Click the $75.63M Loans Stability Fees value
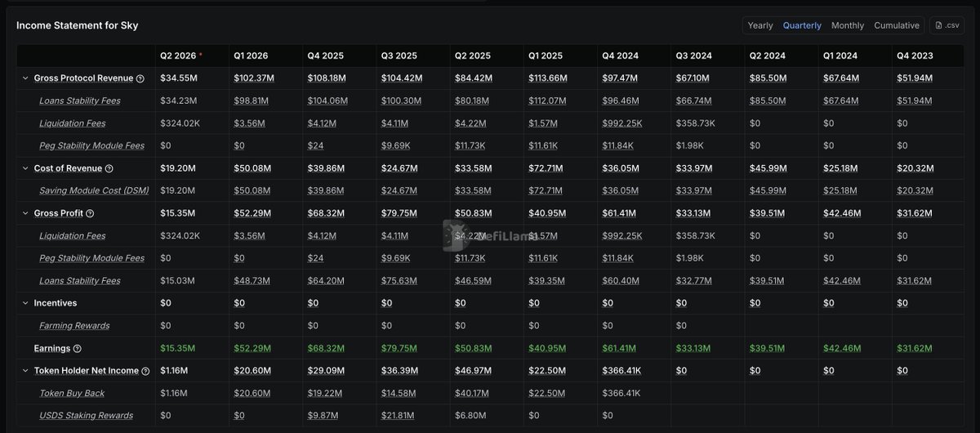This screenshot has width=980, height=433. tap(399, 280)
